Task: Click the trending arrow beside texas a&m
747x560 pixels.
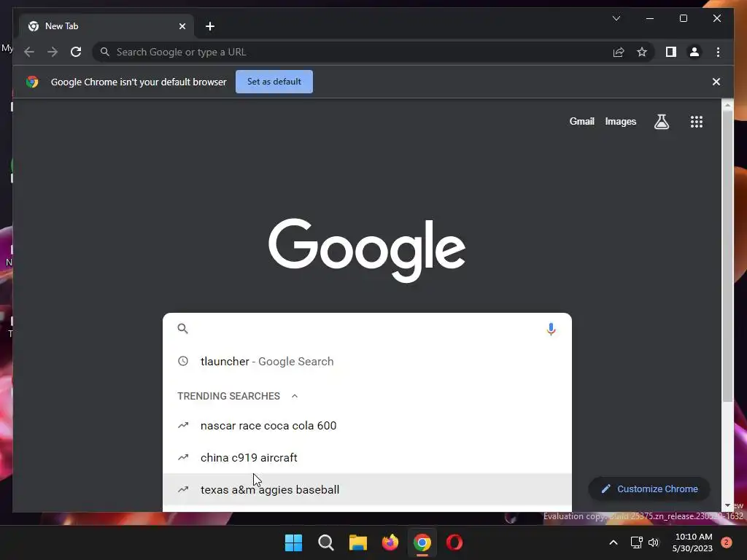Action: click(x=183, y=489)
